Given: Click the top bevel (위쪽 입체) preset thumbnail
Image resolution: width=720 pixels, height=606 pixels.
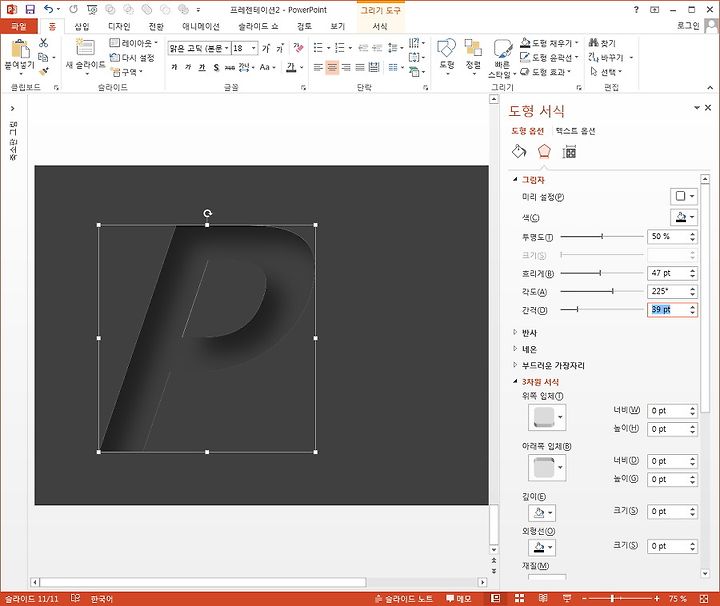Looking at the screenshot, I should 547,417.
